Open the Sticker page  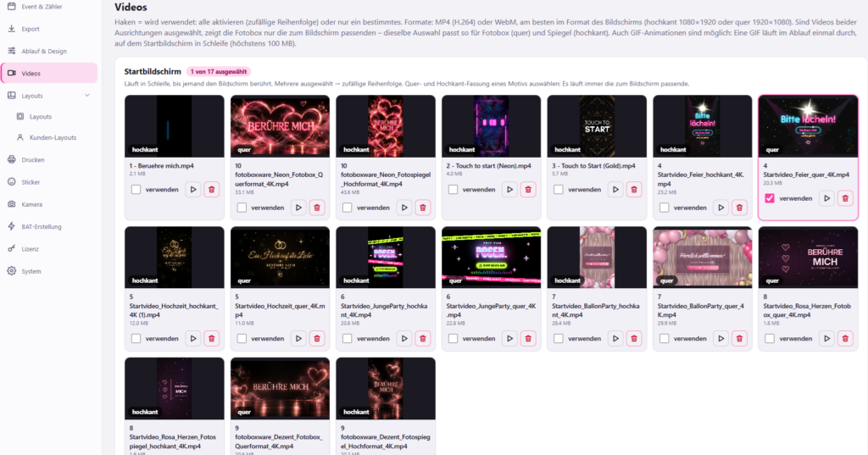[49, 181]
